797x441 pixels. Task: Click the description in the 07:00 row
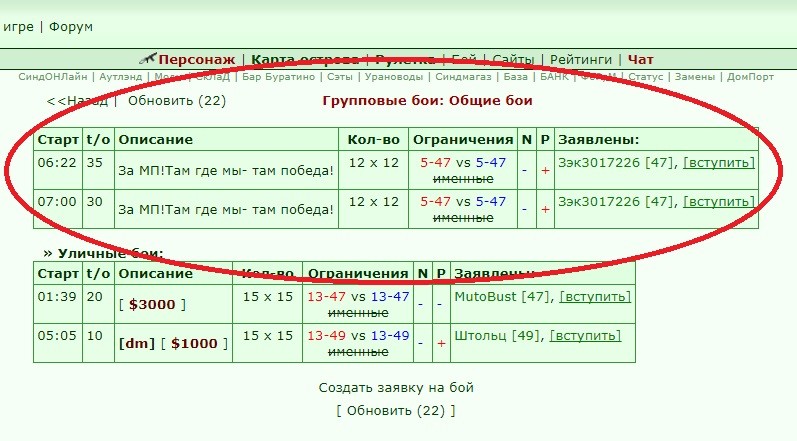(226, 210)
